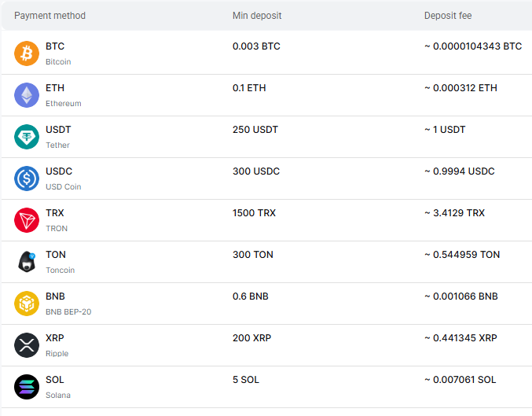The height and width of the screenshot is (416, 532).
Task: Click the Ethereum diamond icon
Action: (27, 95)
